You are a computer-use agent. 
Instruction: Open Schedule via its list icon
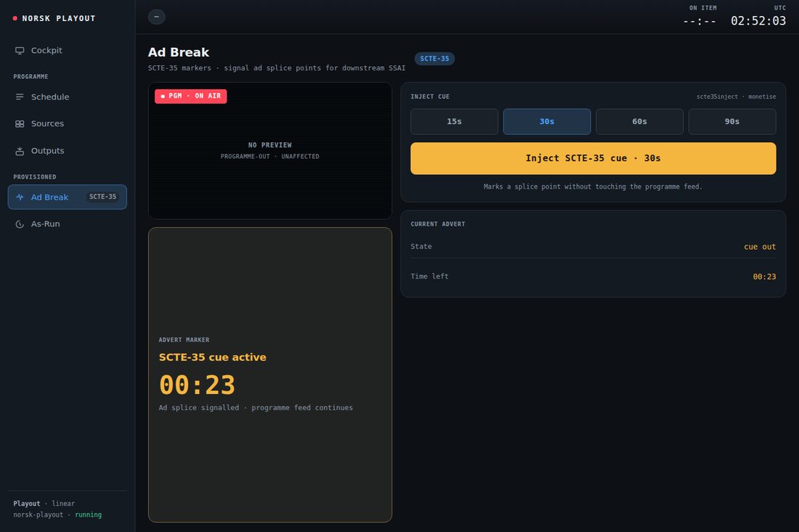point(20,97)
